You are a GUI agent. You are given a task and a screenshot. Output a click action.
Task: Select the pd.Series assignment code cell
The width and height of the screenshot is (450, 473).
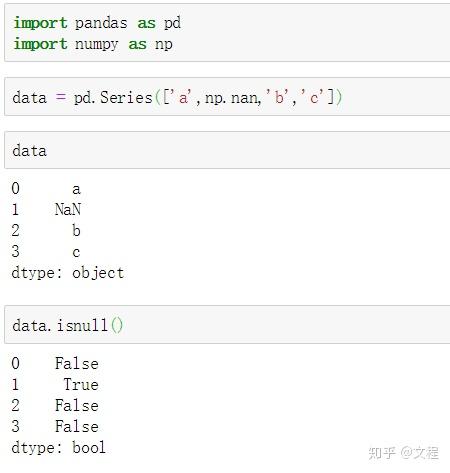(x=227, y=97)
